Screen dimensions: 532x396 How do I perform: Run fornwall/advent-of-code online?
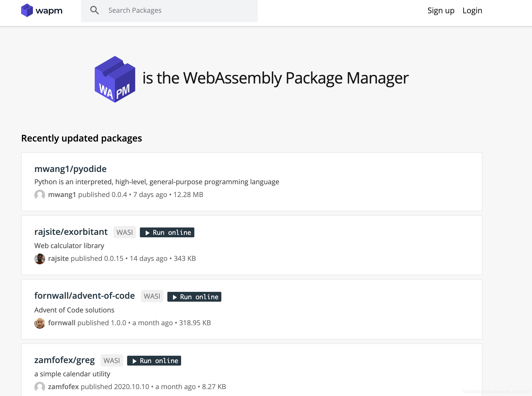click(x=194, y=297)
